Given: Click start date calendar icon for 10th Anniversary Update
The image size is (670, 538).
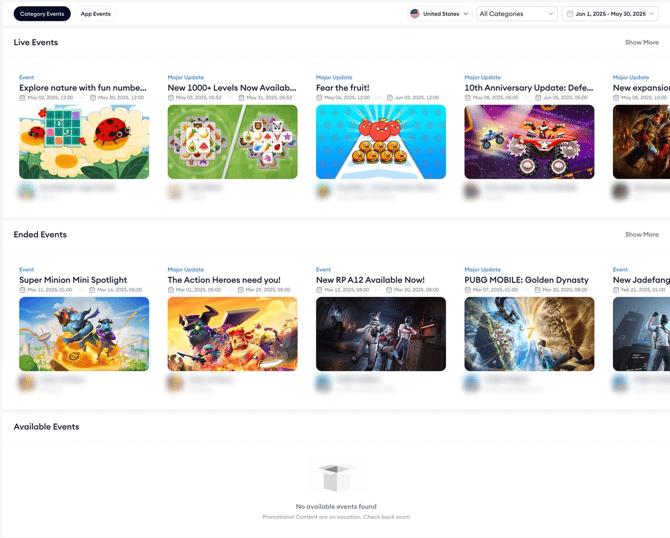Looking at the screenshot, I should pos(467,98).
